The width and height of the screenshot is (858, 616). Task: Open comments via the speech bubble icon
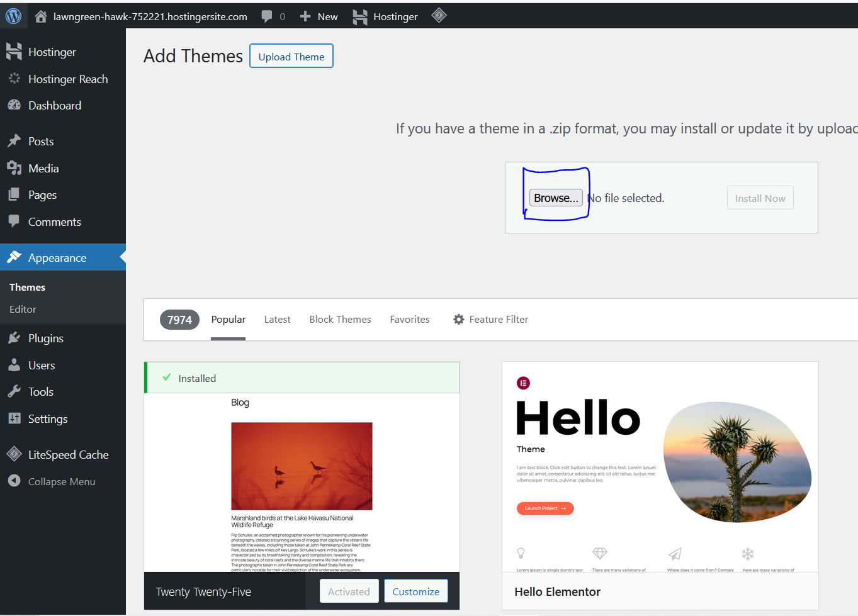click(268, 16)
